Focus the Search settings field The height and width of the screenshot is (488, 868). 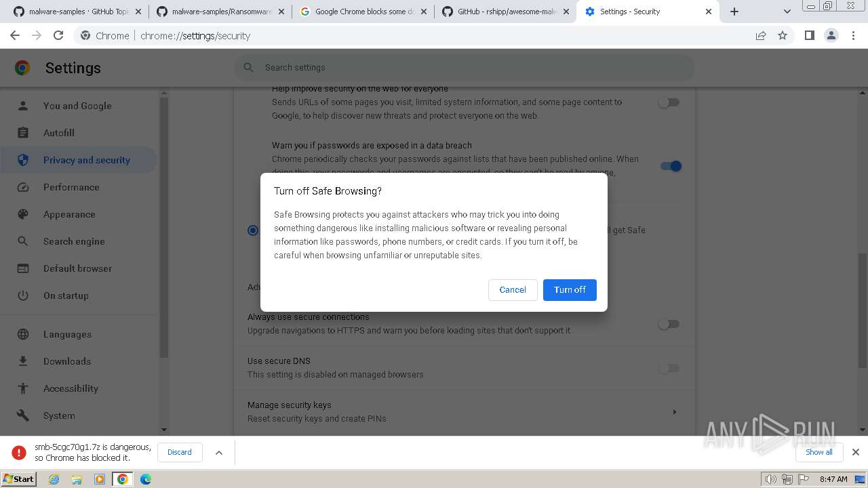[x=465, y=67]
